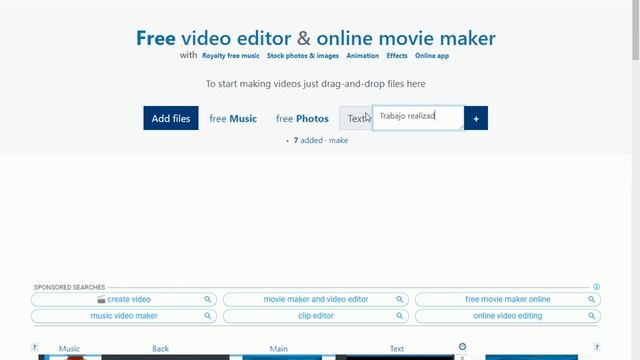This screenshot has width=640, height=360.
Task: Click the magnifier icon in music video maker pill
Action: 208,316
